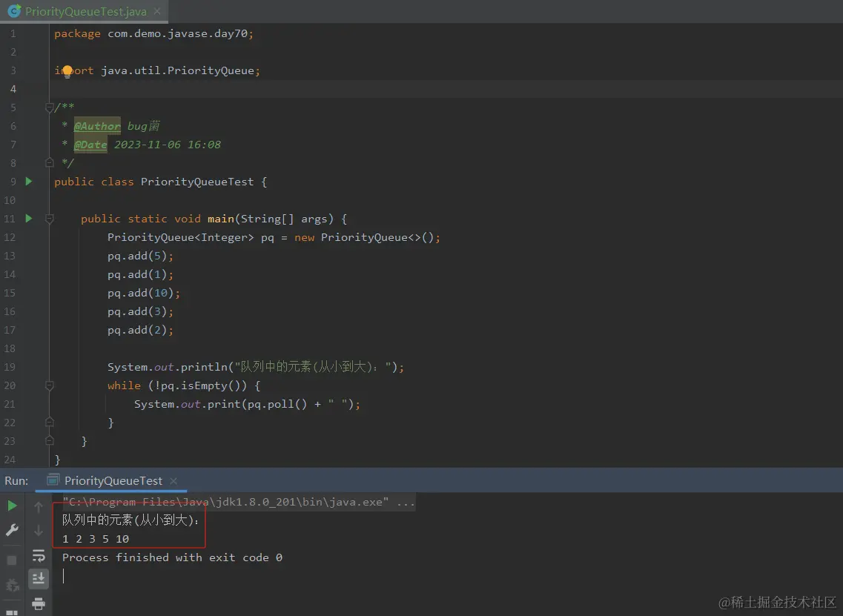Click the print console output icon
843x616 pixels.
[x=38, y=603]
